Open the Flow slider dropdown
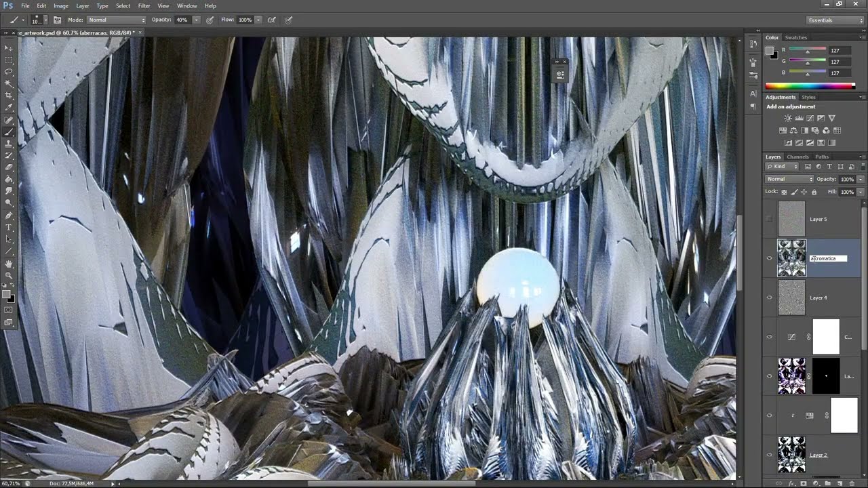Viewport: 868px width, 488px height. (258, 20)
